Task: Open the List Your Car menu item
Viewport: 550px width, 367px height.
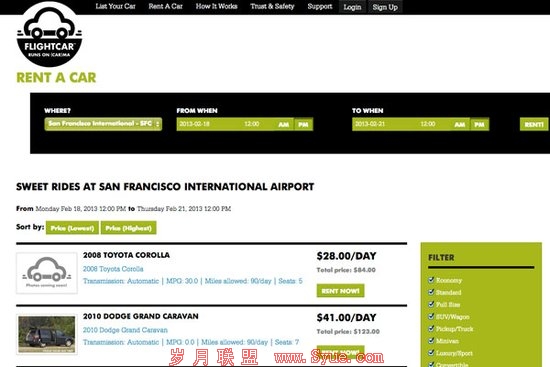Action: [x=115, y=6]
